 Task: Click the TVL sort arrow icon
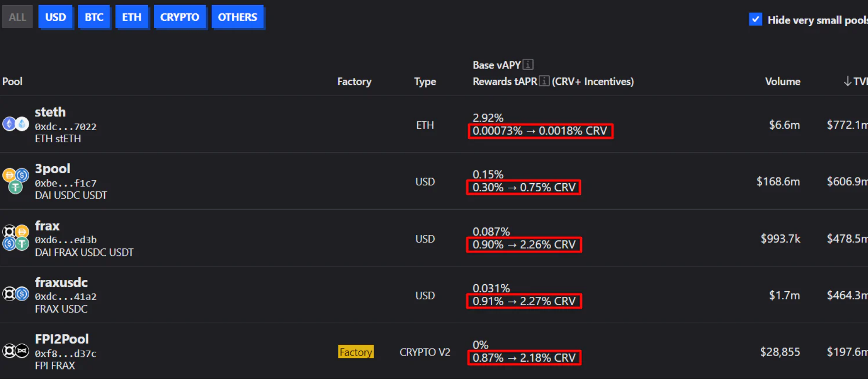[x=847, y=81]
